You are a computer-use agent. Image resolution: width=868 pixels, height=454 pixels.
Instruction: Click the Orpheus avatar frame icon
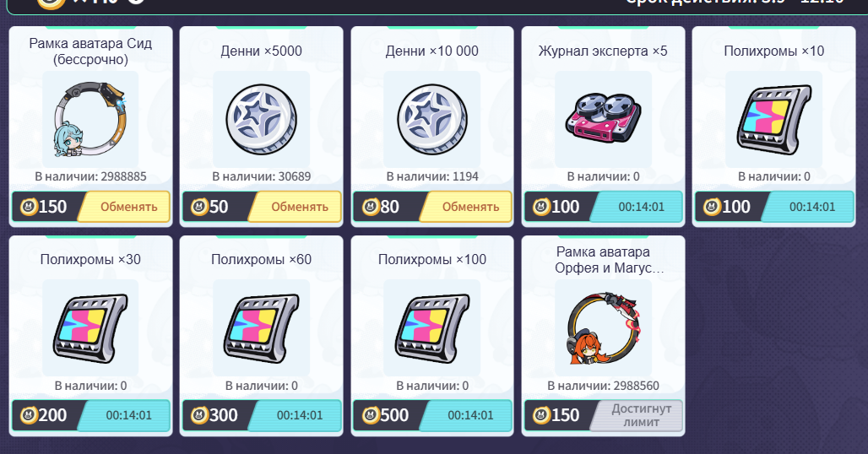(603, 328)
